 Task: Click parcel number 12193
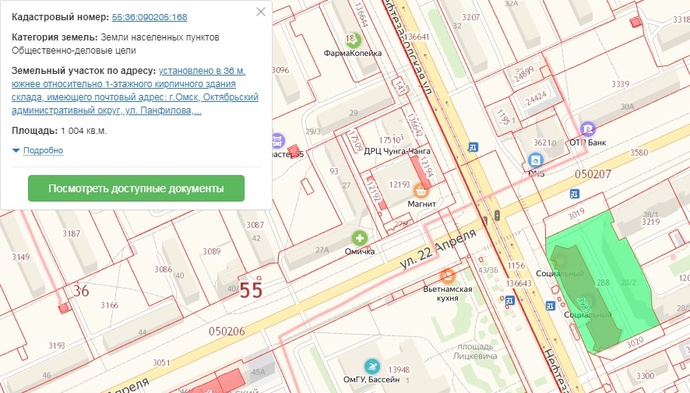399,185
